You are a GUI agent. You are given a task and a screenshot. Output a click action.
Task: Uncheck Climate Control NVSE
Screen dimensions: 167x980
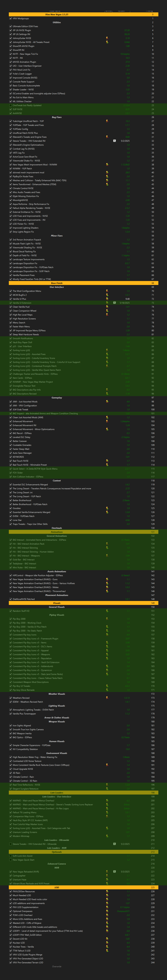[x=10, y=188]
